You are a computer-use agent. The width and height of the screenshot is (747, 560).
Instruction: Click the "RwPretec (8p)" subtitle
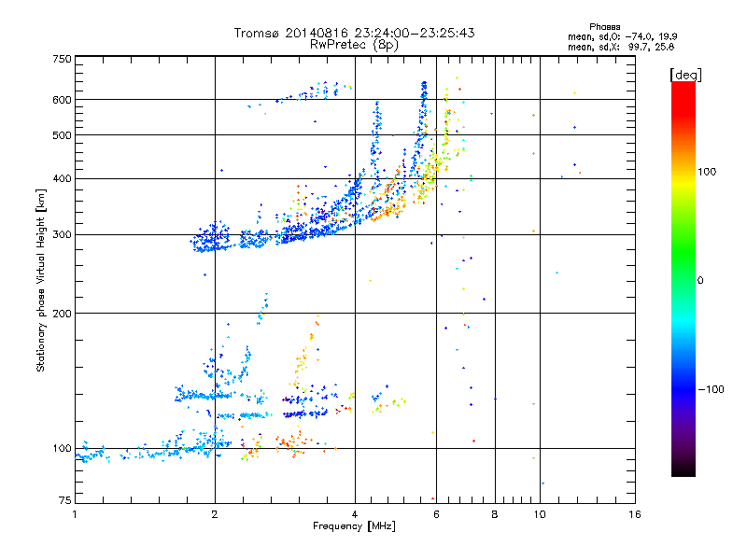click(354, 45)
